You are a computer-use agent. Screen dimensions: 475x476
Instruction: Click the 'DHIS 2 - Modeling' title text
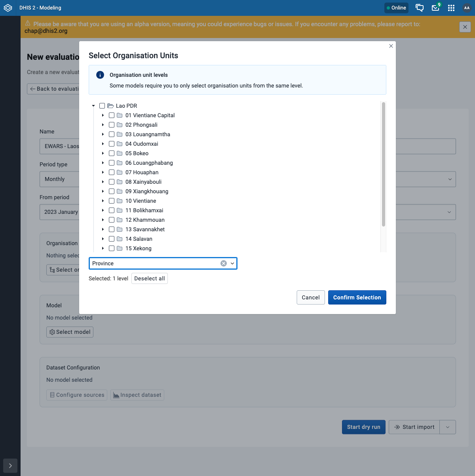click(40, 8)
